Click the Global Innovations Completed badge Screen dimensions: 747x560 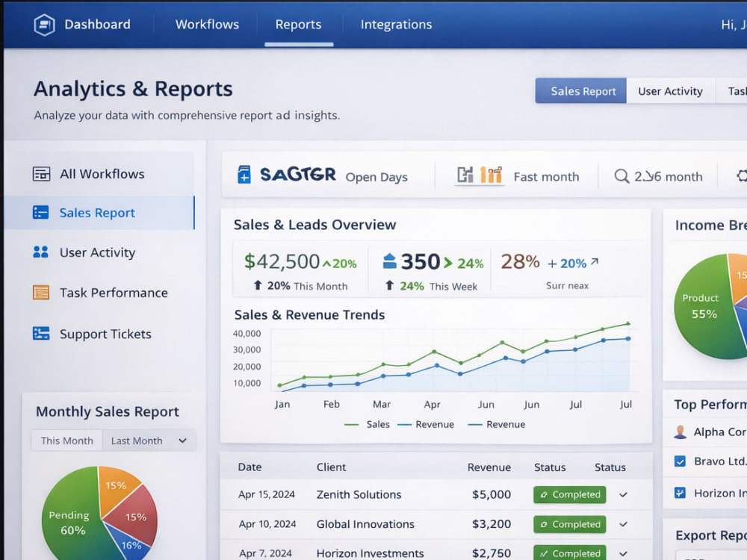point(570,524)
